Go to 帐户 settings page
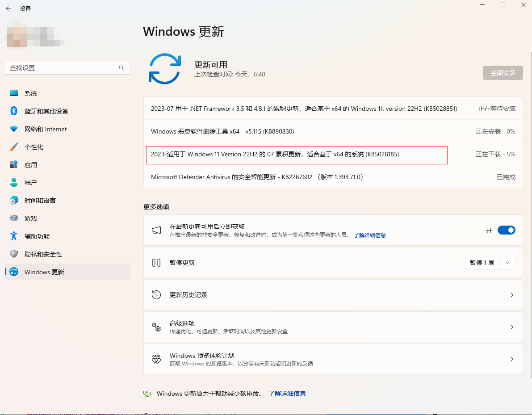This screenshot has height=415, width=532. (x=31, y=183)
